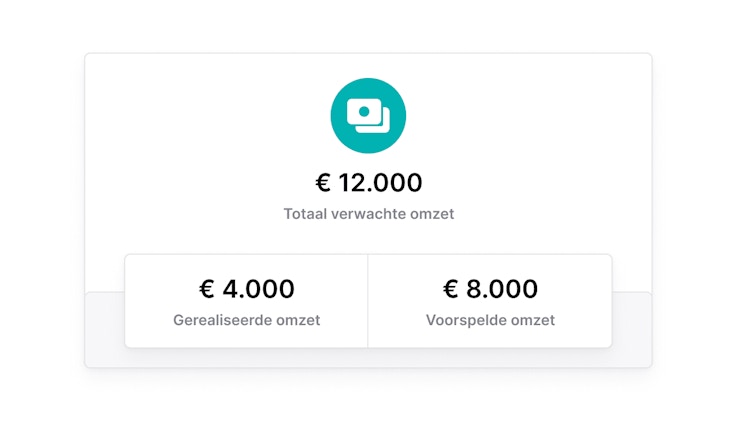This screenshot has width=736, height=421.
Task: Click the gray footer strip right of the cards
Action: 632,329
